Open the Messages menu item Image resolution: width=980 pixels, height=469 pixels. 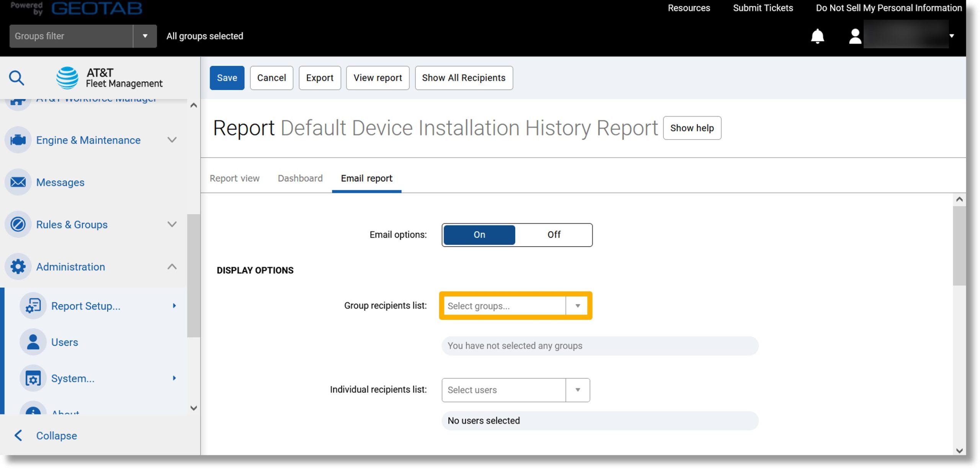coord(60,182)
